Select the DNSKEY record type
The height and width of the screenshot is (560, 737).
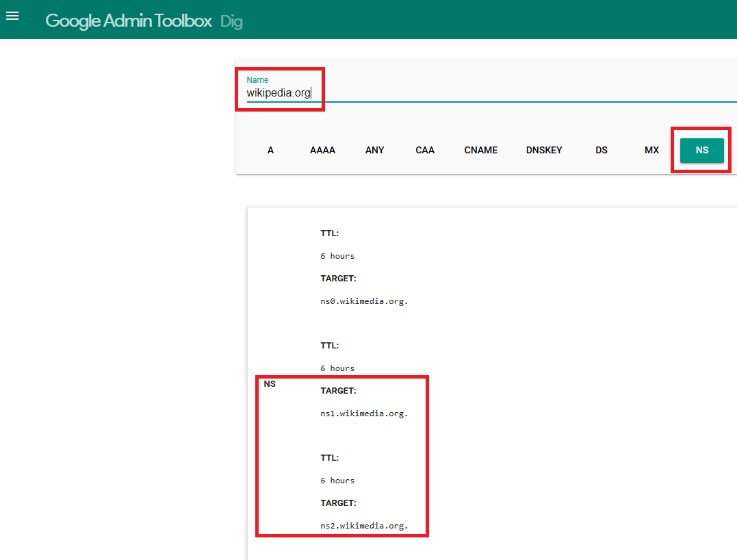pyautogui.click(x=544, y=150)
